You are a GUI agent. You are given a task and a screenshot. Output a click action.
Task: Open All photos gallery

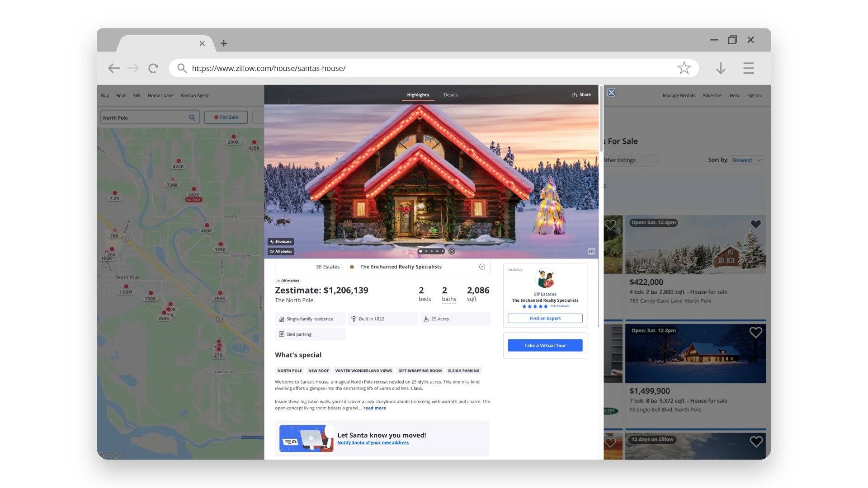(x=281, y=252)
